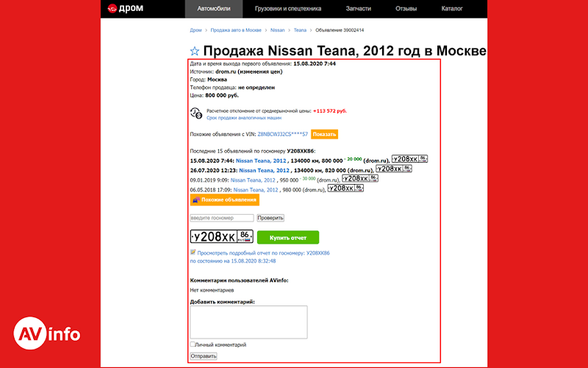Click the Проверить button

click(270, 218)
